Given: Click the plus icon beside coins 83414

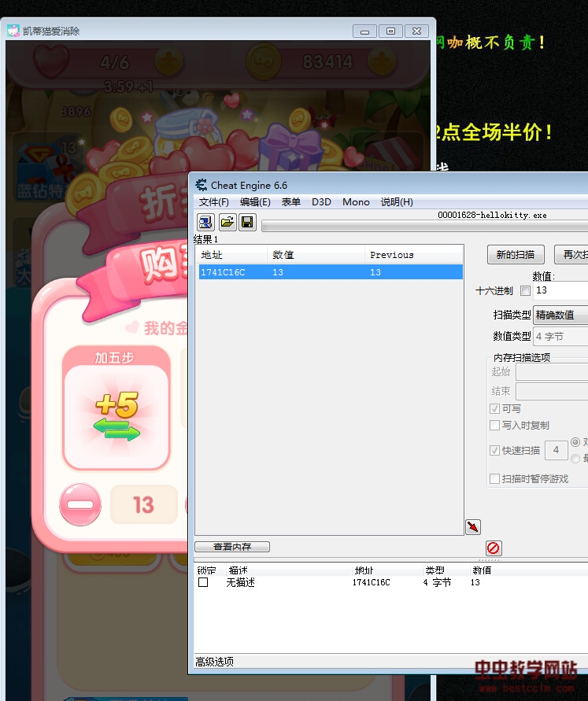Looking at the screenshot, I should point(382,61).
